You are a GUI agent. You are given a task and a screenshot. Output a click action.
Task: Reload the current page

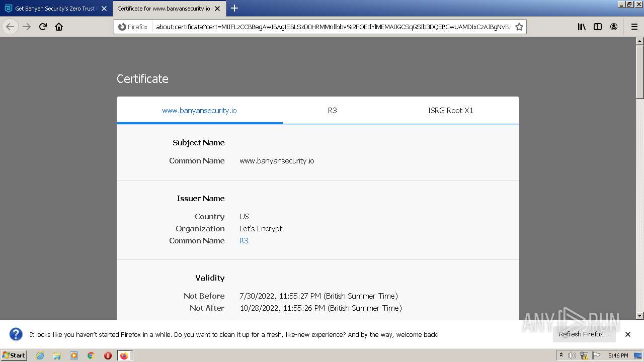pyautogui.click(x=43, y=27)
